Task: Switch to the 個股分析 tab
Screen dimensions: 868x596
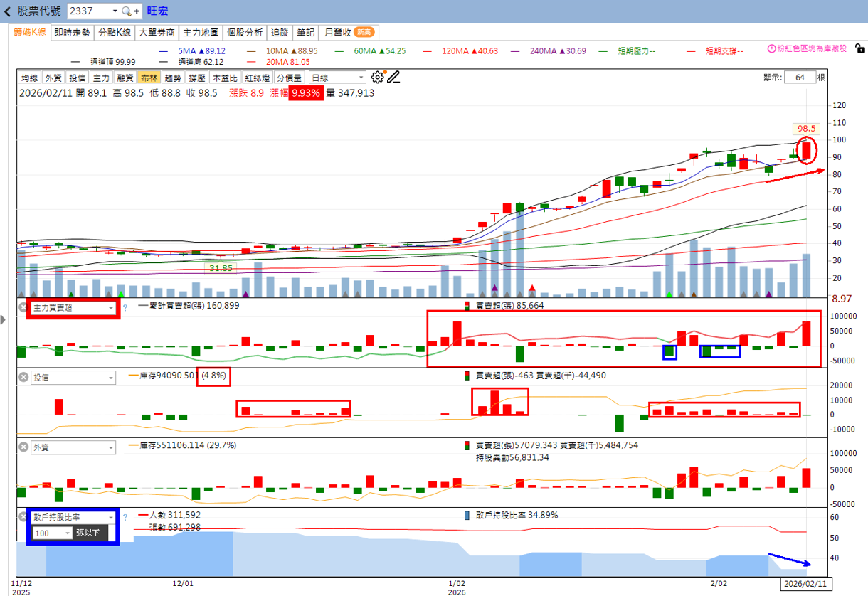Action: coord(245,32)
